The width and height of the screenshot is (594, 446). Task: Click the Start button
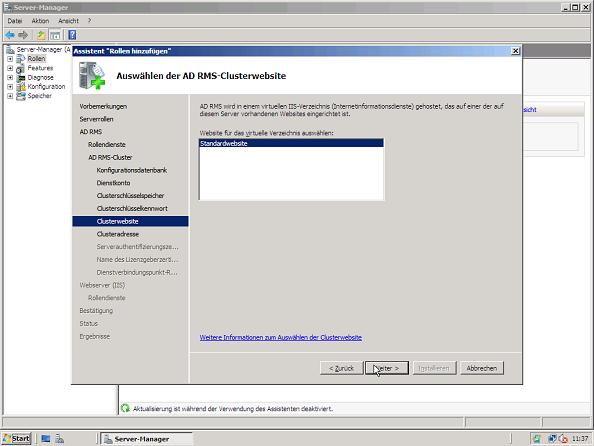tap(16, 439)
